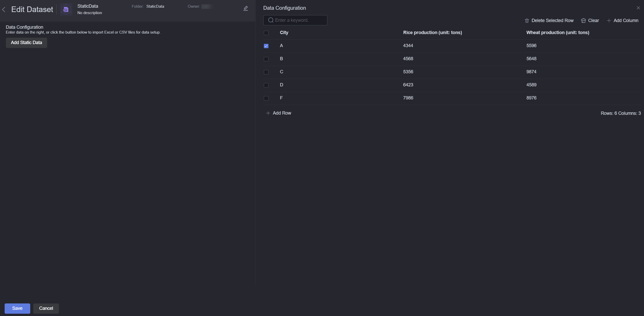644x316 pixels.
Task: Select rice value 5356
Action: [408, 72]
